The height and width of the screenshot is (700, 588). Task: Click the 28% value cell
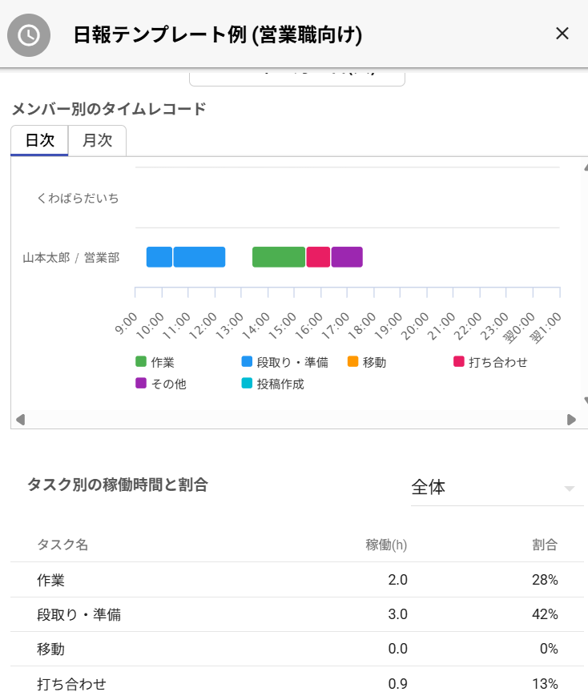pyautogui.click(x=545, y=580)
